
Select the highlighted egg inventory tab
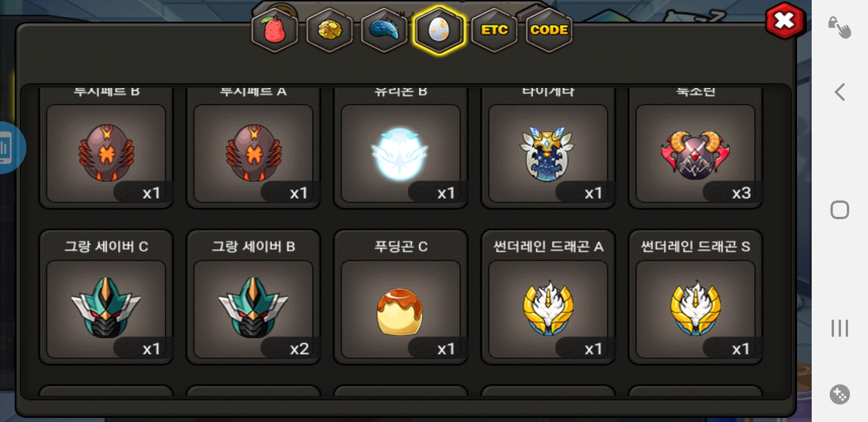[439, 30]
